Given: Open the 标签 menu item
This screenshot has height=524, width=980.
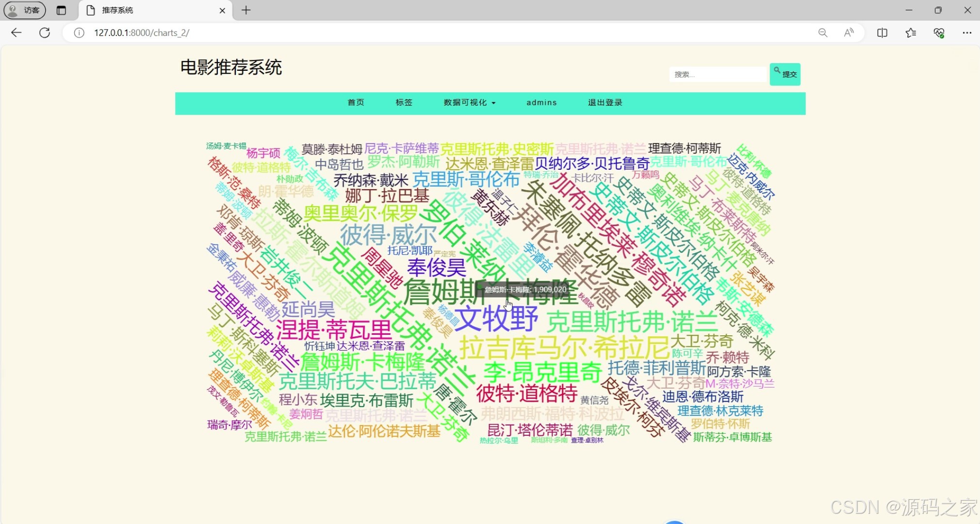Looking at the screenshot, I should 404,102.
